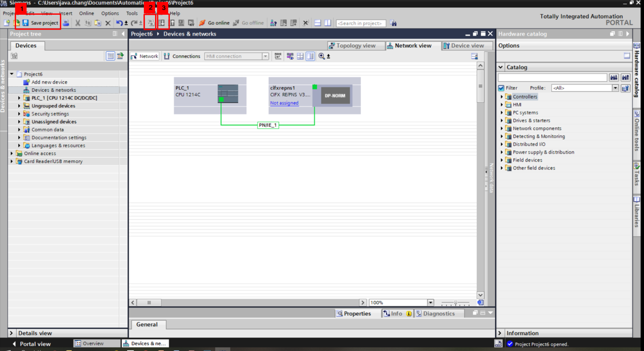This screenshot has width=644, height=351.
Task: Click the Paste icon in the toolbar
Action: point(98,23)
